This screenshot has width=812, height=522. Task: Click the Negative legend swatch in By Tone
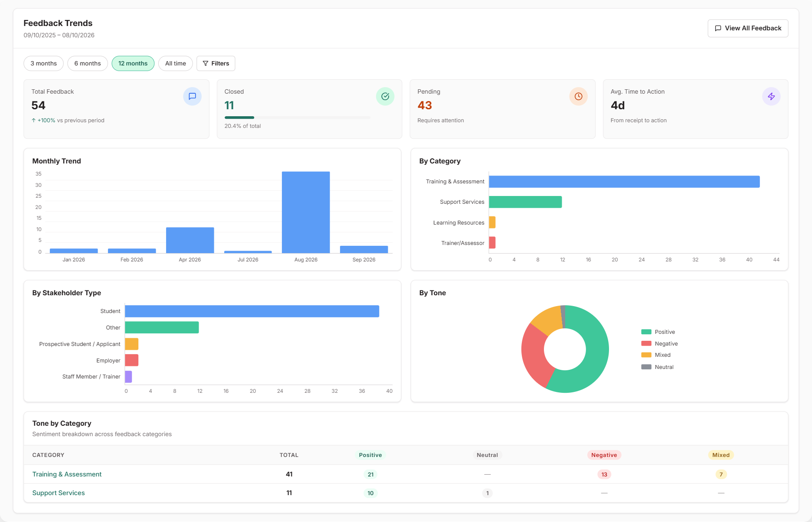(x=646, y=343)
